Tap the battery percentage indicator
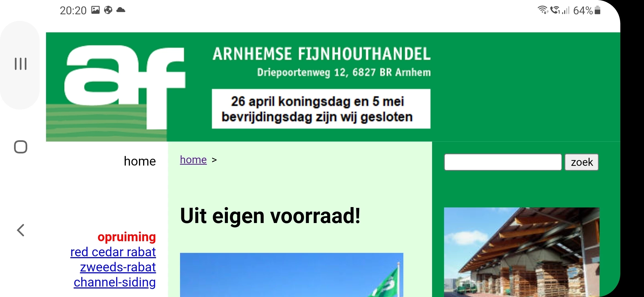This screenshot has height=297, width=644. click(583, 10)
